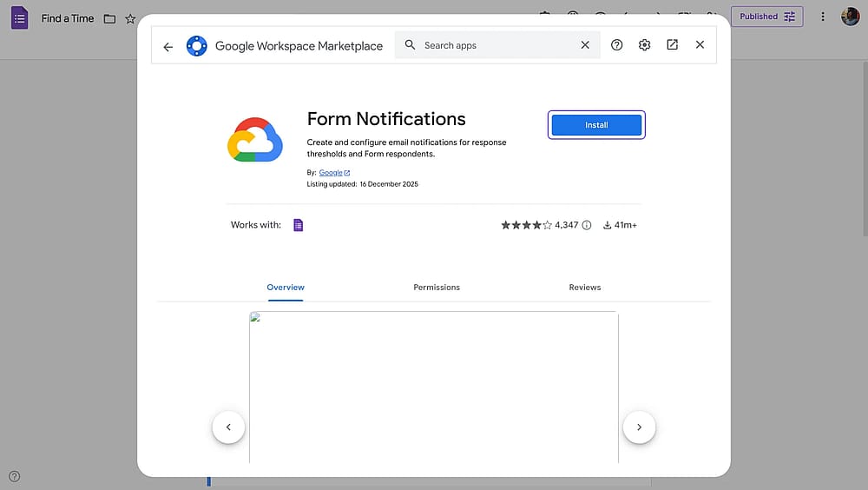The image size is (868, 490).
Task: Close the Marketplace dialog
Action: [x=700, y=45]
